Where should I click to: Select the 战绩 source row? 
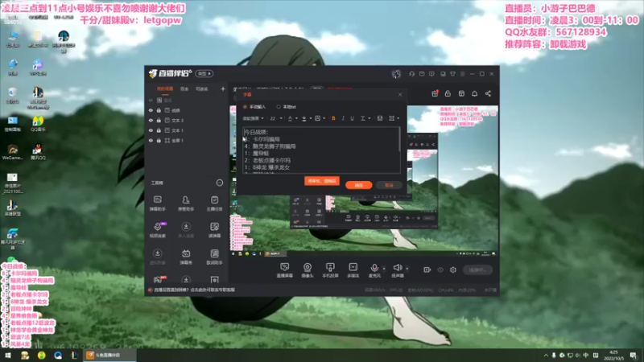coord(187,110)
